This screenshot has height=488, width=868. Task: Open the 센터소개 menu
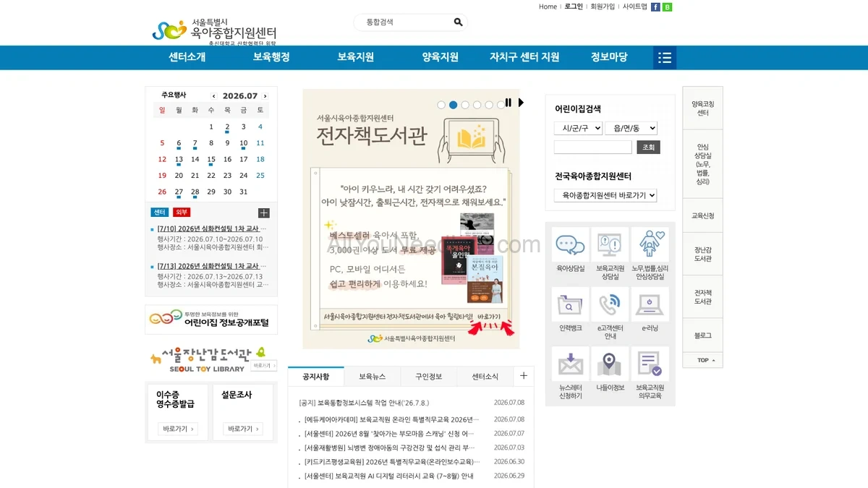pyautogui.click(x=187, y=57)
